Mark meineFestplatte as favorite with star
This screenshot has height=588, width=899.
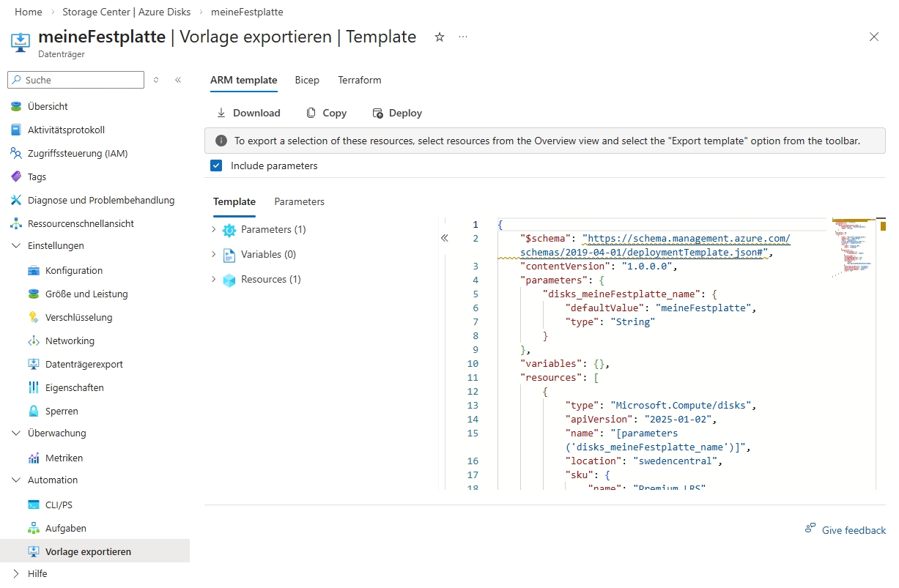coord(440,37)
